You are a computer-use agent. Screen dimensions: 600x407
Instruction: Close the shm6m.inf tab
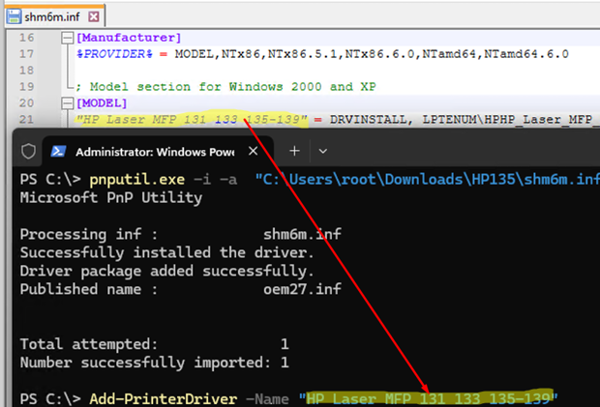94,16
